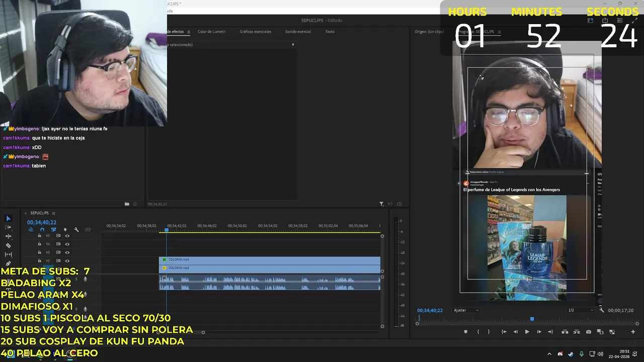Select COLONIA.mp4 clip on track V2
Image resolution: width=644 pixels, height=362 pixels.
(x=270, y=259)
